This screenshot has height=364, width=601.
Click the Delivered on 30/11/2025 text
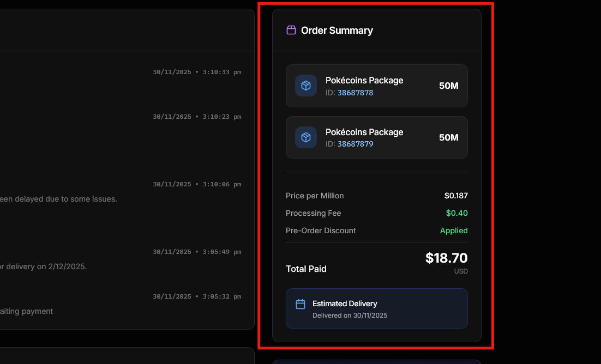(350, 316)
